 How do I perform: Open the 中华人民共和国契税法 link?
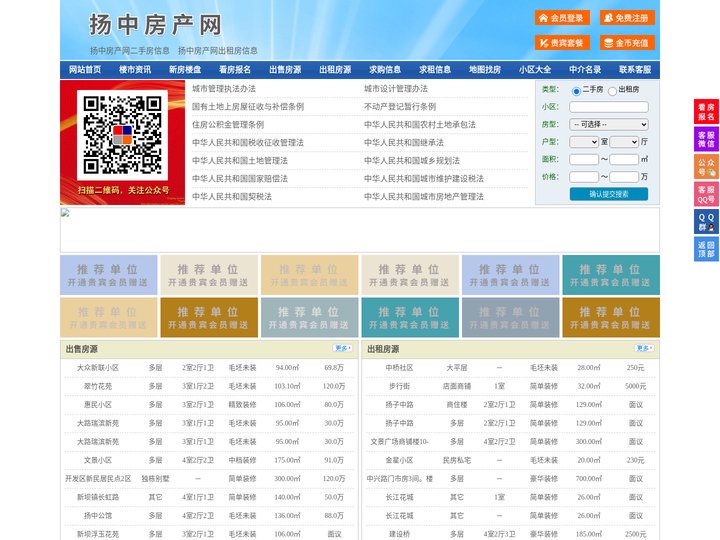pos(232,197)
